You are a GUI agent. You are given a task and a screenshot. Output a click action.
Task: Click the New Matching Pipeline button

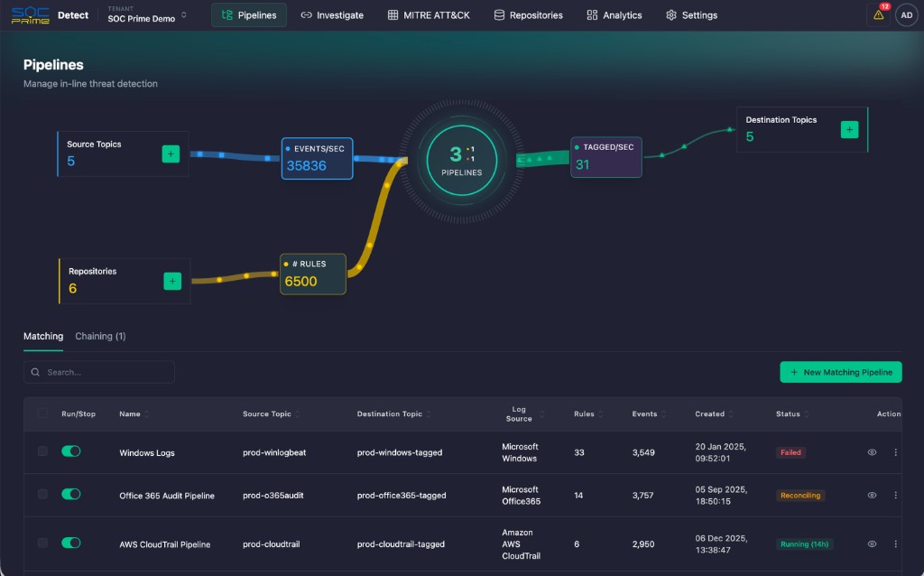(840, 372)
